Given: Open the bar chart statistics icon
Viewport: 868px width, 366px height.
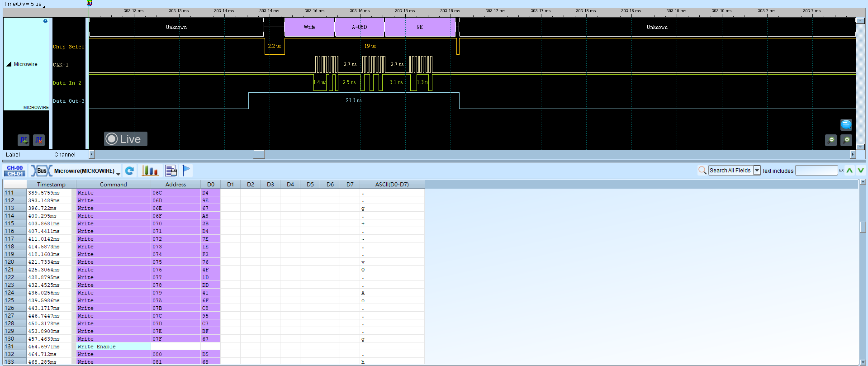Looking at the screenshot, I should pos(150,171).
